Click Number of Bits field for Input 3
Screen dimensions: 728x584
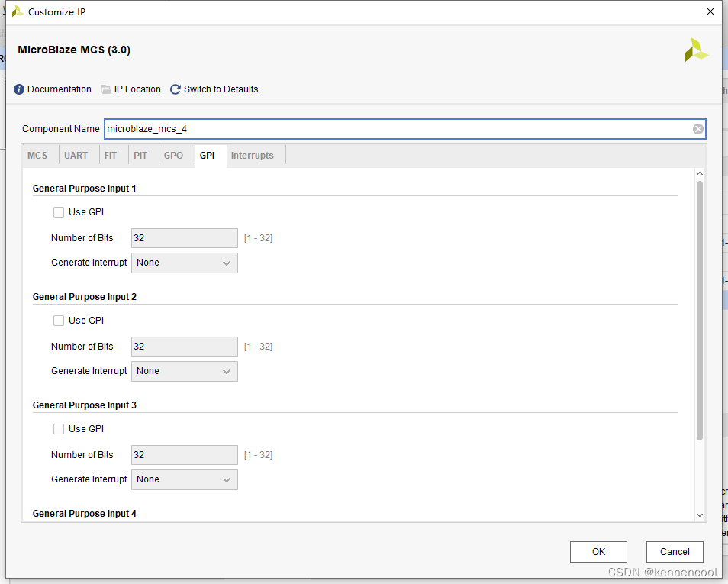pyautogui.click(x=185, y=455)
